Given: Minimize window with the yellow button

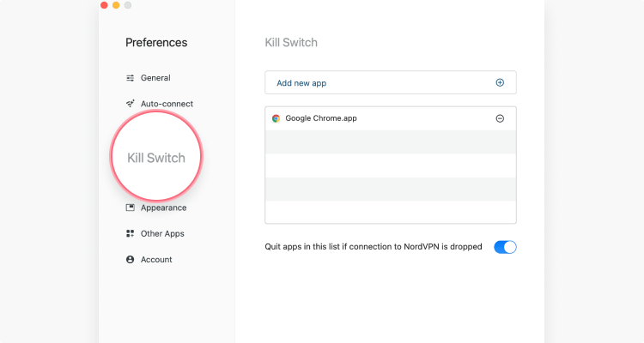Looking at the screenshot, I should 116,5.
